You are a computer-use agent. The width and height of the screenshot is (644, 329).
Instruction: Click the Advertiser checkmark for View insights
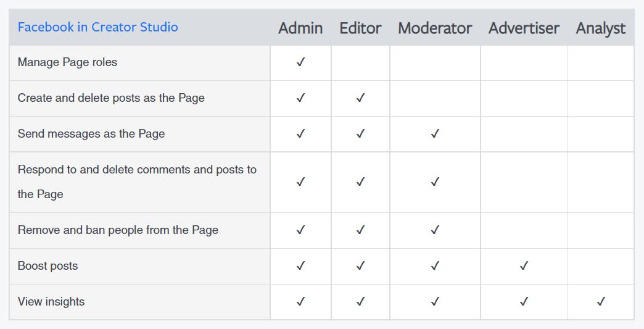coord(524,302)
